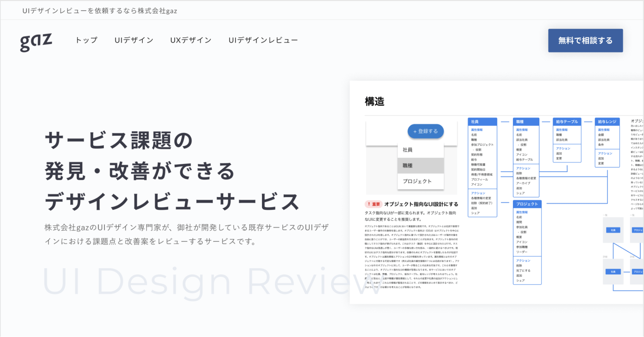The height and width of the screenshot is (337, 644).
Task: Click the 無料で相談する button
Action: point(585,40)
